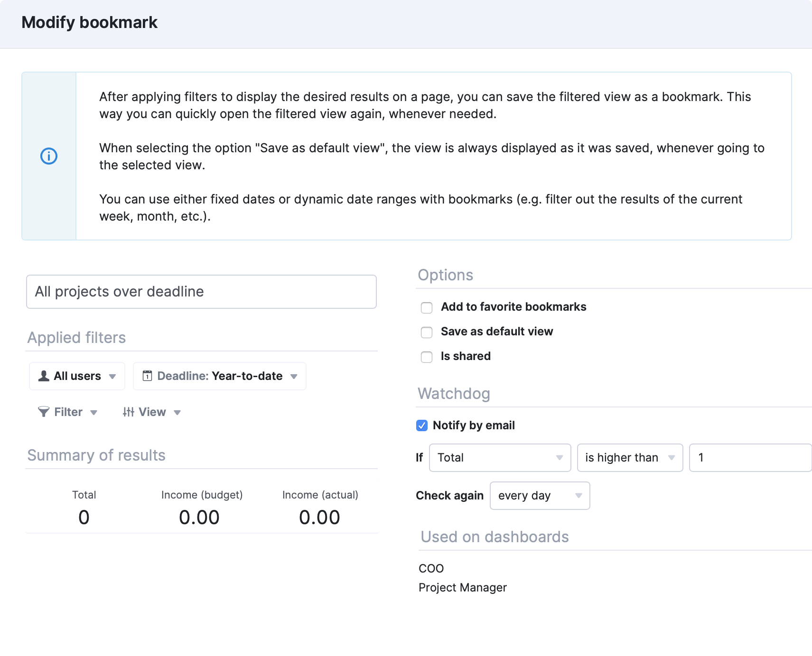The width and height of the screenshot is (812, 656).
Task: Click the 'Check again' label
Action: (x=450, y=496)
